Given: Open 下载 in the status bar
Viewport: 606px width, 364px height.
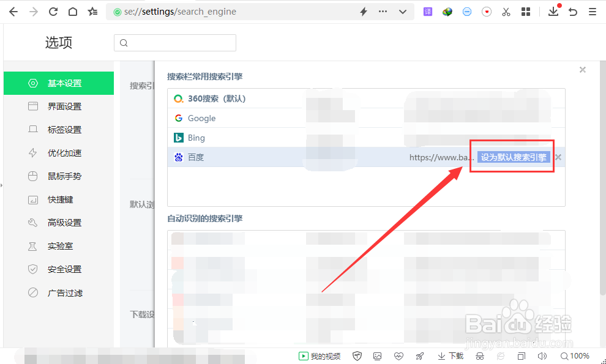Looking at the screenshot, I should click(x=451, y=356).
